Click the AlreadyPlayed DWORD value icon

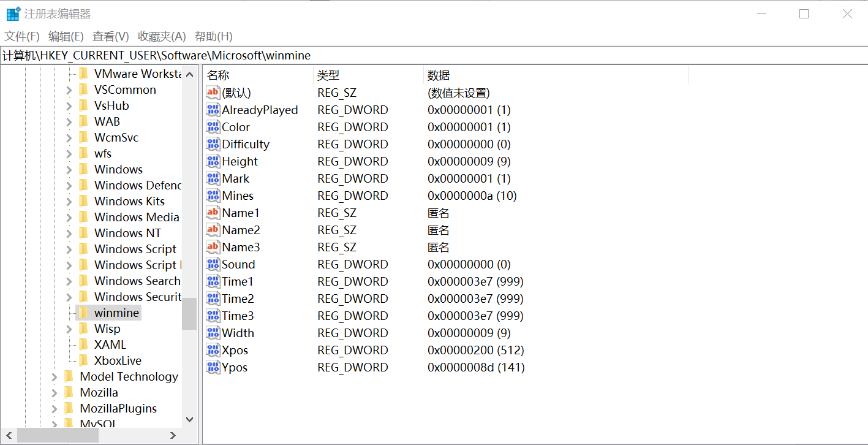pos(213,110)
